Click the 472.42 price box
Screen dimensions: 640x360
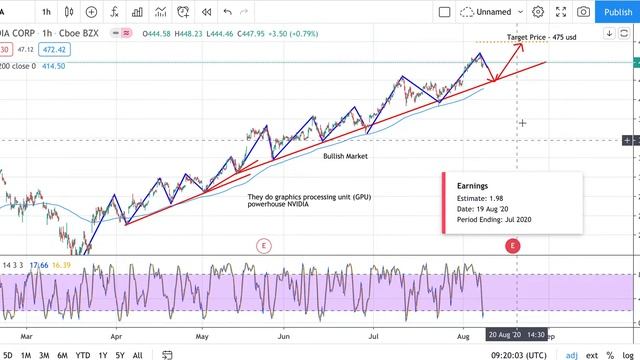(54, 50)
